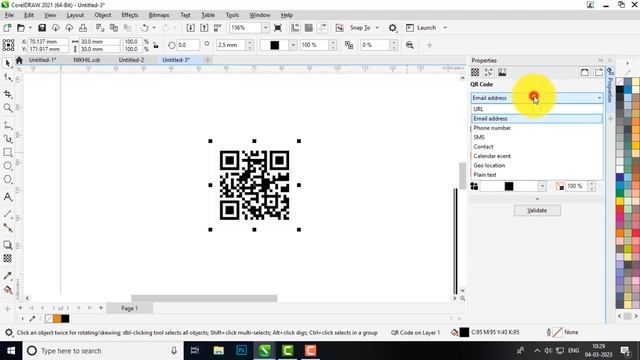Select the Interactive Fill tool
The image size is (640, 360).
tap(7, 290)
